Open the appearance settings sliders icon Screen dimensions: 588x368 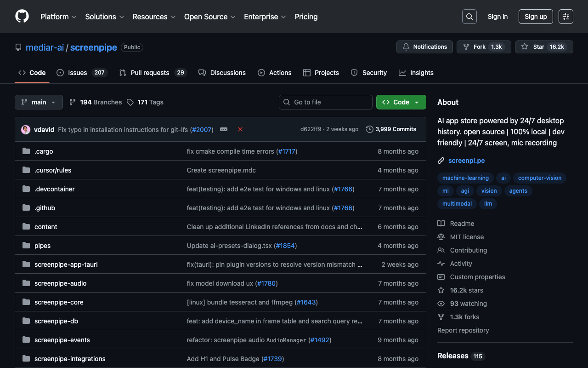pos(565,17)
